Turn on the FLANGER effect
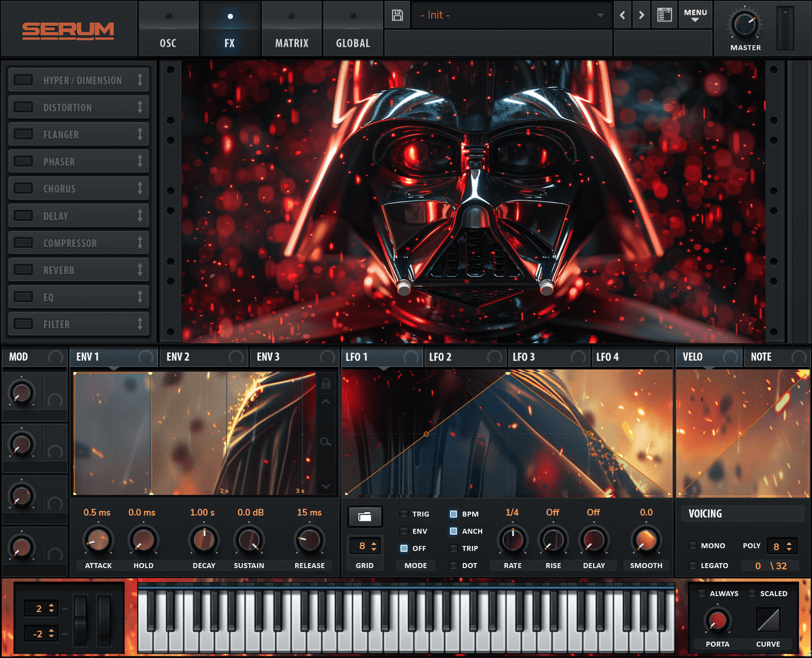The image size is (812, 658). tap(24, 134)
